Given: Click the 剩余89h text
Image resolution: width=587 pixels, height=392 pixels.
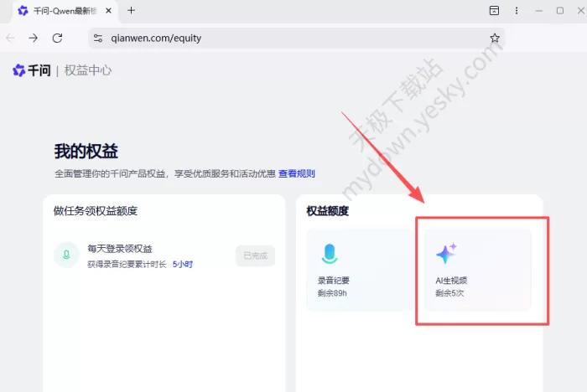Looking at the screenshot, I should click(x=332, y=293).
